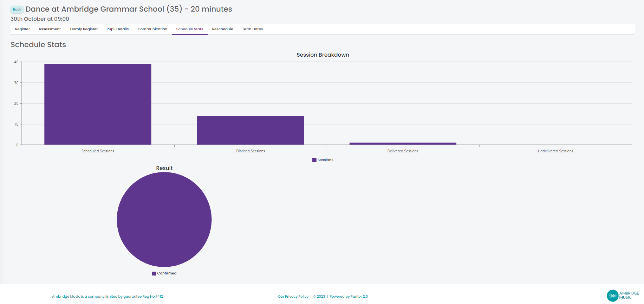Select the Pupil Details tab
Image resolution: width=644 pixels, height=304 pixels.
118,29
